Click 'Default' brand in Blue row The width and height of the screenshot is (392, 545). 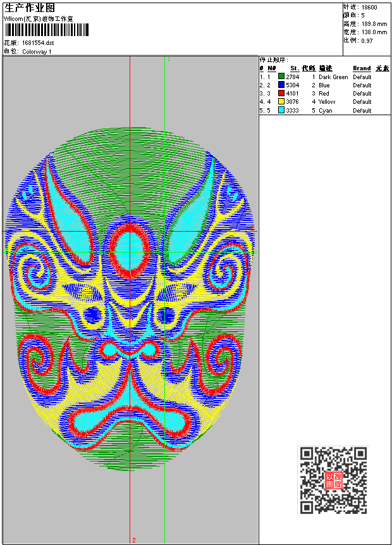362,85
